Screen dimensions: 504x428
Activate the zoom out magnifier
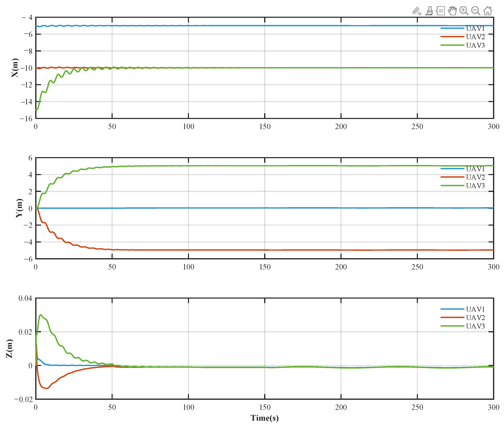[x=475, y=11]
